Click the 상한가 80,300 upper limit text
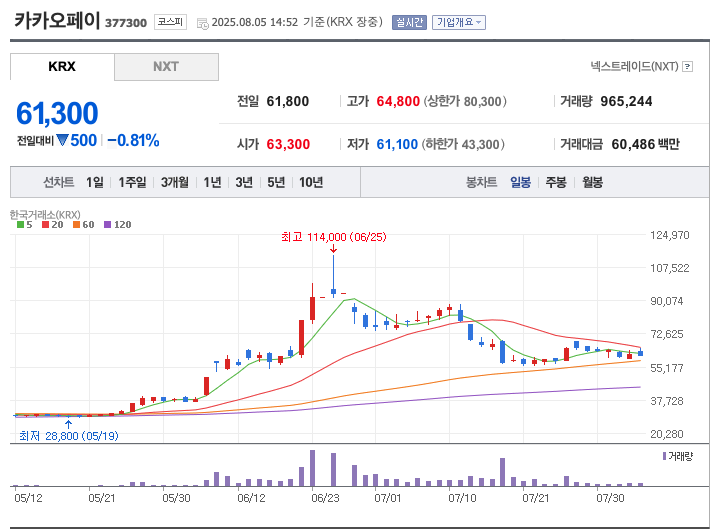The height and width of the screenshot is (529, 710). pyautogui.click(x=465, y=101)
